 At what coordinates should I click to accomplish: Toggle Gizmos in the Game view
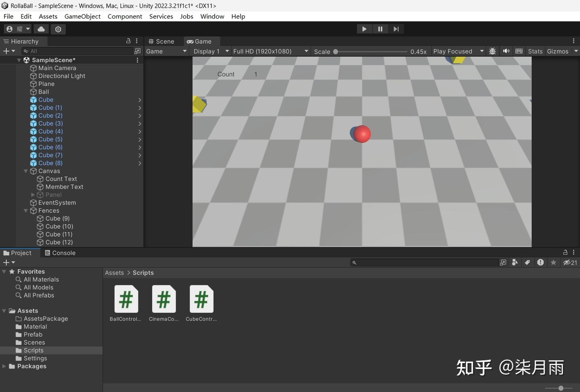pos(558,51)
